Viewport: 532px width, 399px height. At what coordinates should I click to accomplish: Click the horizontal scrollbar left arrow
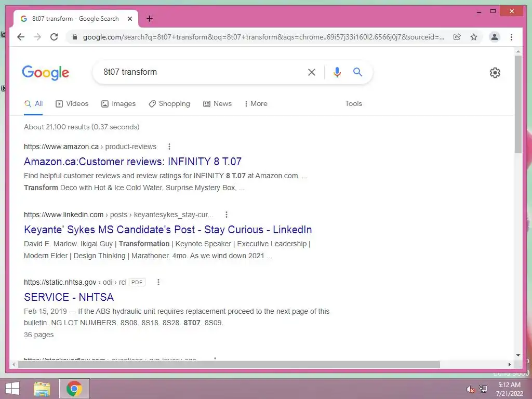point(14,364)
